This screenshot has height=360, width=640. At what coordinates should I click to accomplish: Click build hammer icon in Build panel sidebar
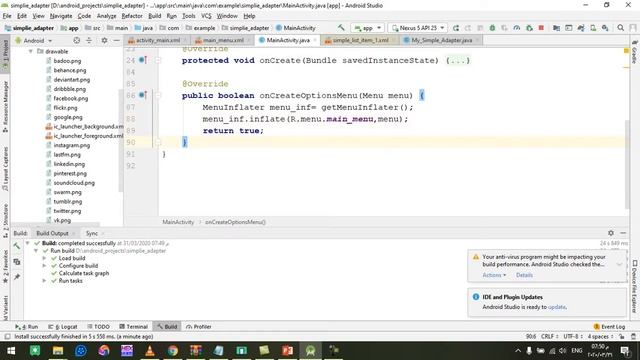click(17, 246)
